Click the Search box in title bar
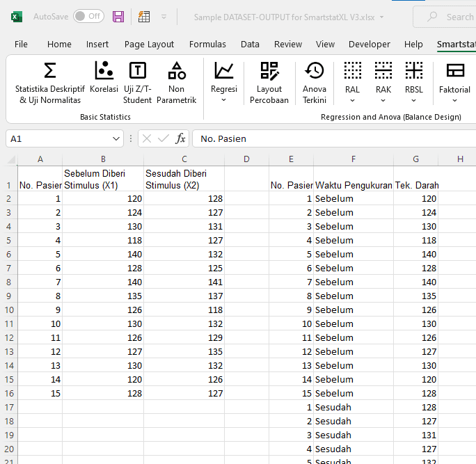 pyautogui.click(x=449, y=17)
